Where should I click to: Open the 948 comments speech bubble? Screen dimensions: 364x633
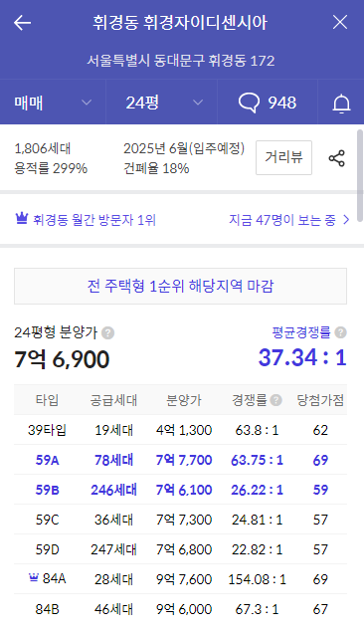[x=268, y=103]
